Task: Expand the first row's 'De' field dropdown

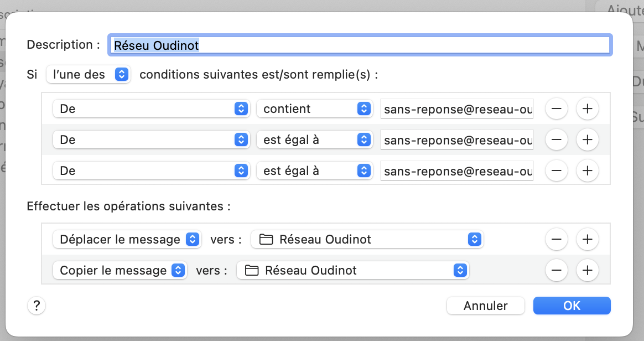Action: (149, 109)
